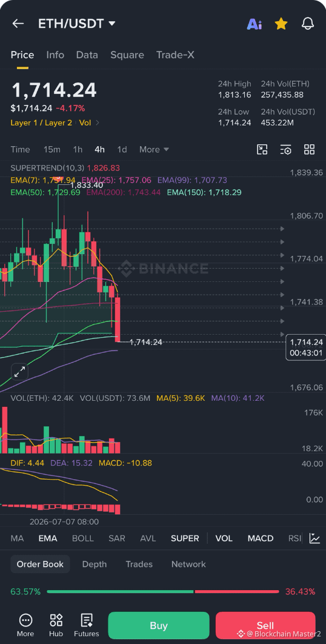Screen dimensions: 326x644
Task: Switch to the Network tab
Action: point(188,564)
